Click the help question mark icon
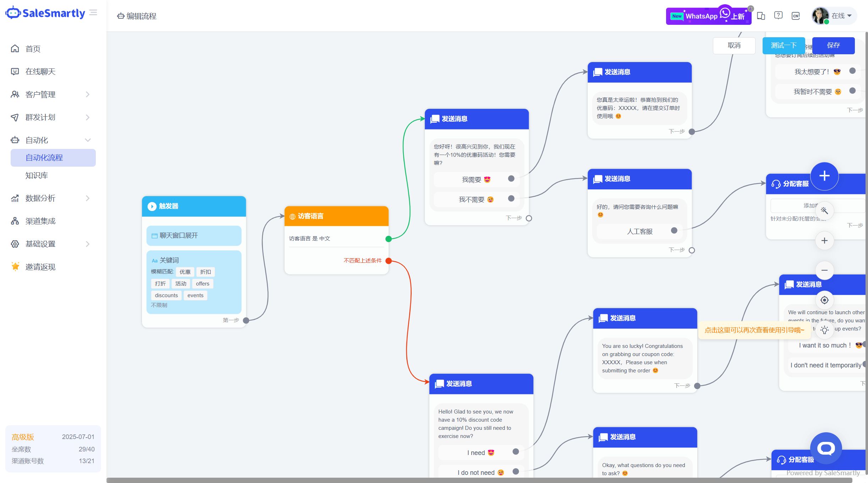Screen dimensions: 868x483 click(x=778, y=16)
